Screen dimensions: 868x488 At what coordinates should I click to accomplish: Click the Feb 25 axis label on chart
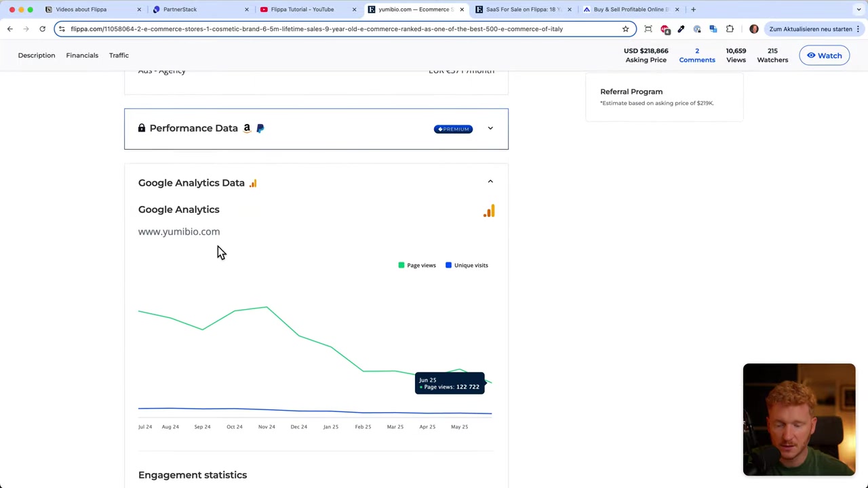363,426
